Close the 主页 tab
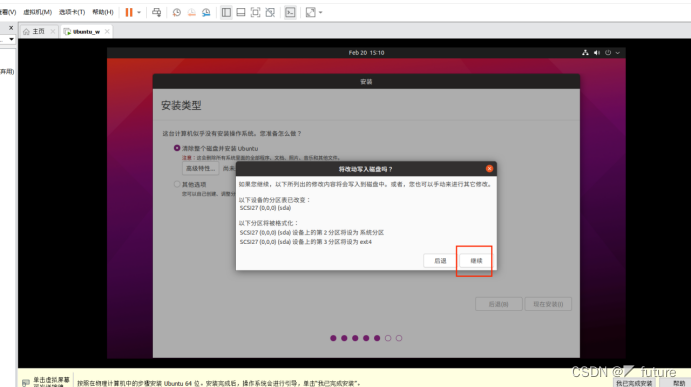This screenshot has width=691, height=387. tap(53, 31)
